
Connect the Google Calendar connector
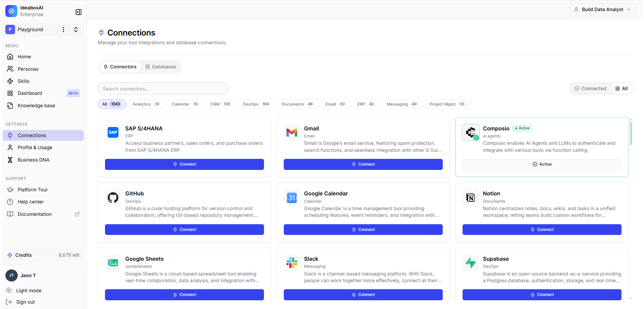(363, 230)
